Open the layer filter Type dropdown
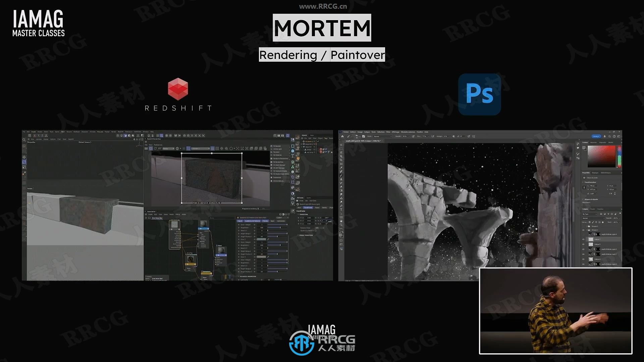This screenshot has width=644, height=362. pyautogui.click(x=590, y=214)
